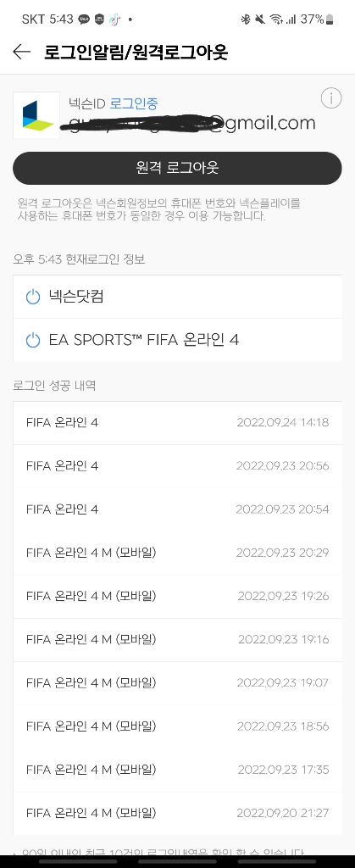Viewport: 355px width, 868px height.
Task: Tap the 로그인알림/원격로그아웃 page title
Action: point(136,53)
